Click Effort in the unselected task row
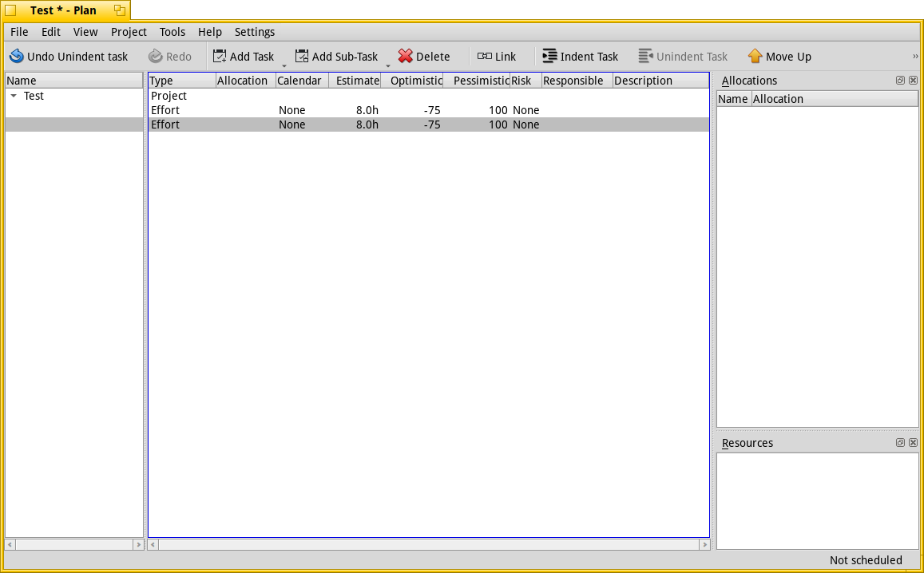Screen dimensions: 924x573 (x=165, y=110)
